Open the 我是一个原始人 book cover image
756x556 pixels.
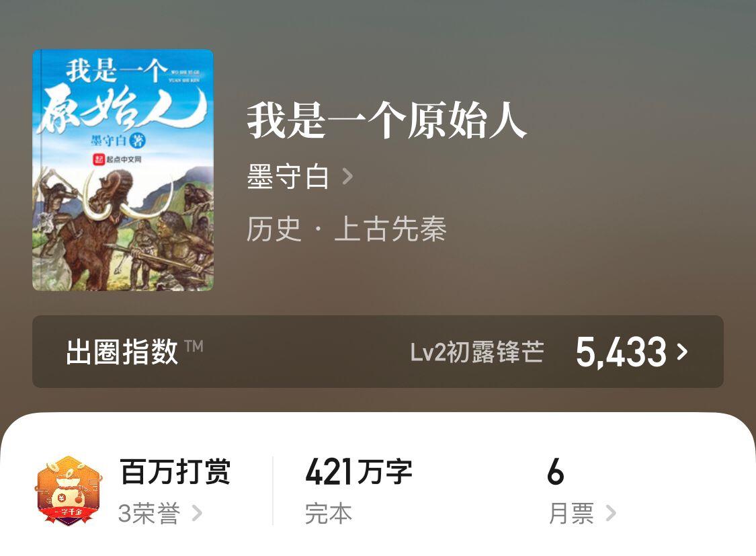[x=123, y=170]
